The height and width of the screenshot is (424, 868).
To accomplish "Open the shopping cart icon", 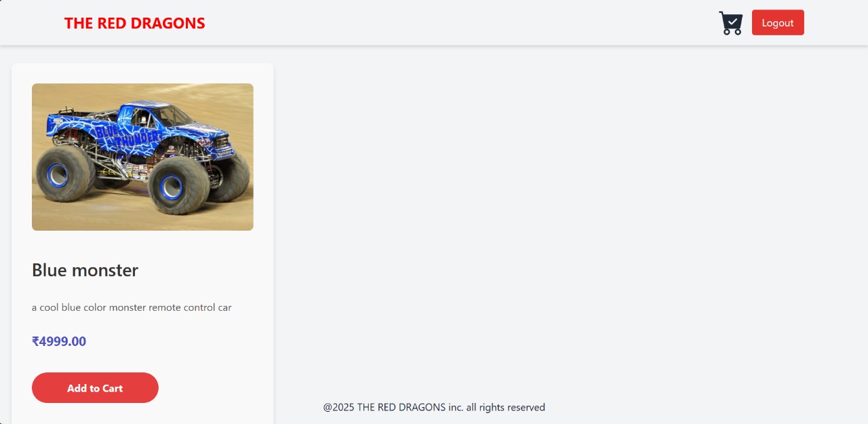I will 731,23.
